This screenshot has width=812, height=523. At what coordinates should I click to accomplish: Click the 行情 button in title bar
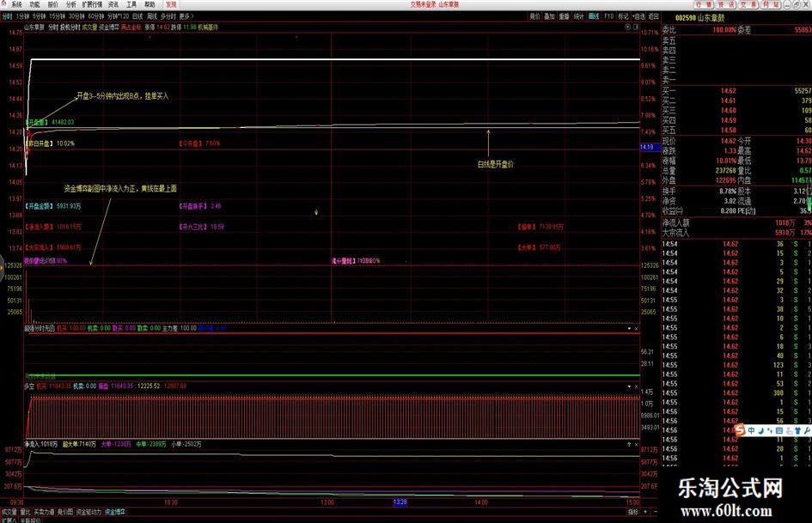(703, 4)
